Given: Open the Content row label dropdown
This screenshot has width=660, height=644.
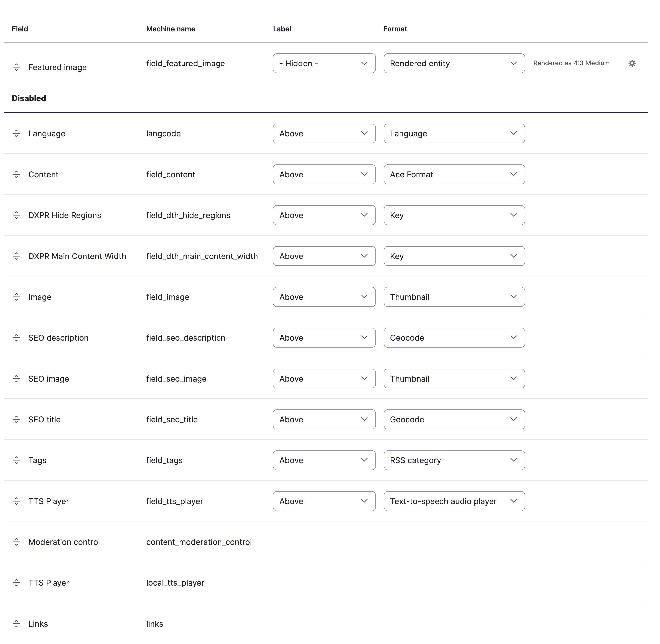Looking at the screenshot, I should point(324,175).
